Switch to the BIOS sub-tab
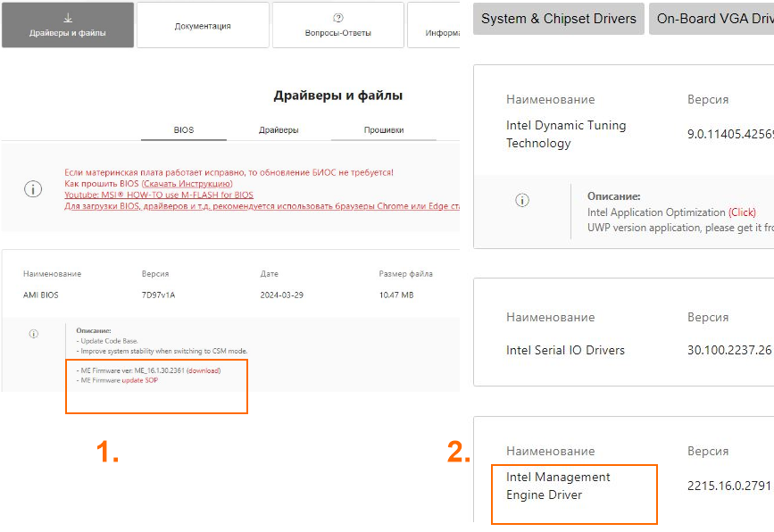 click(184, 130)
